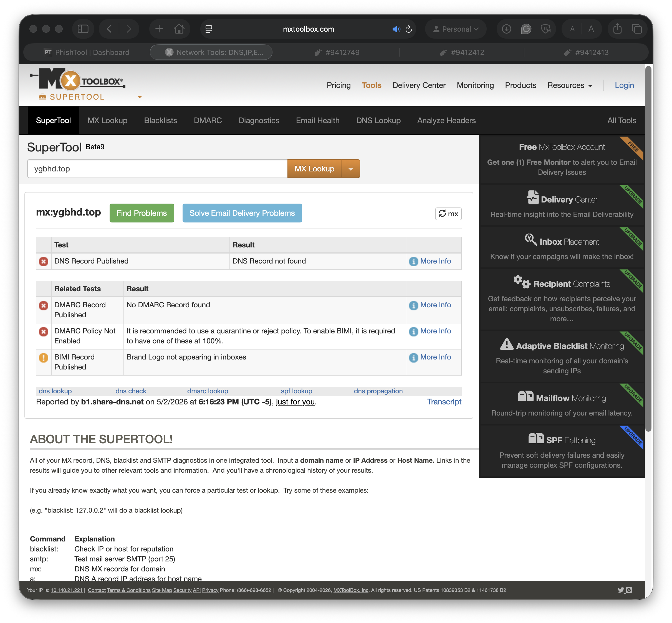Open the Transcript link

coord(444,402)
